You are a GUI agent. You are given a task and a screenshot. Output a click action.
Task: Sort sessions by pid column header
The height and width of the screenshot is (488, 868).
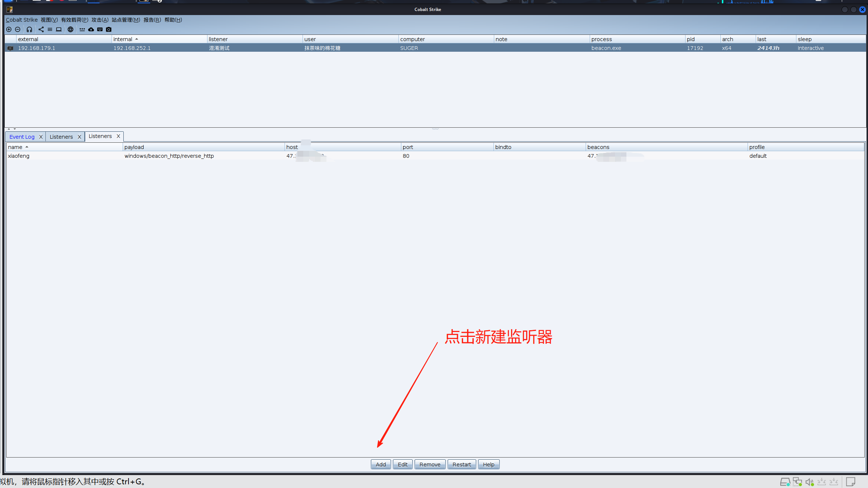[x=703, y=39]
